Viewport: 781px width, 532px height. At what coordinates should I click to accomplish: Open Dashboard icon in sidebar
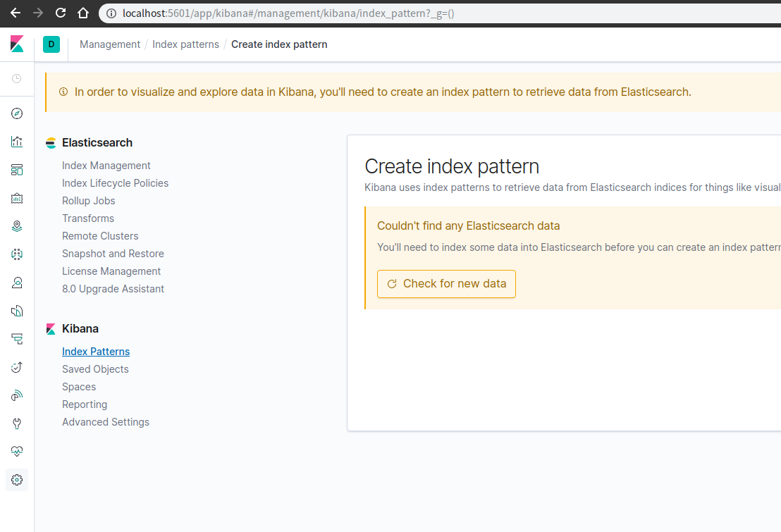pyautogui.click(x=17, y=170)
